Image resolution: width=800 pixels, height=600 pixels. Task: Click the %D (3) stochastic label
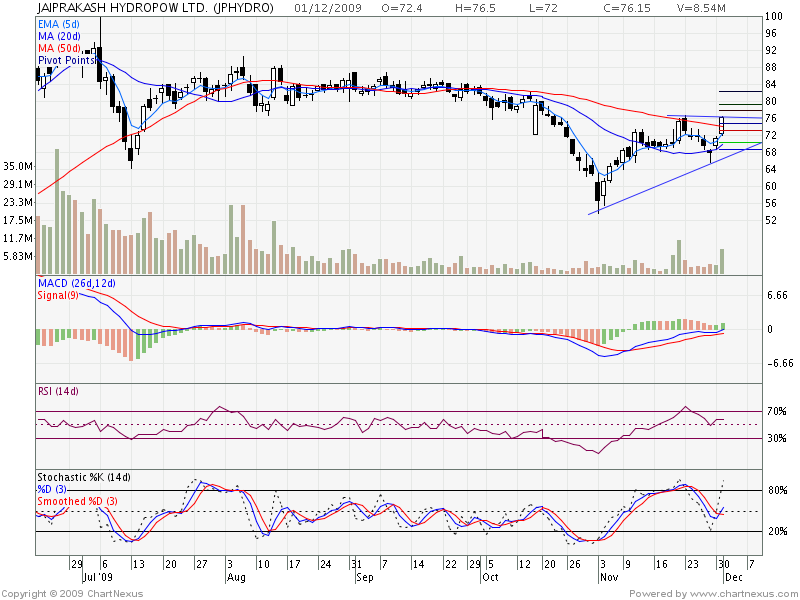(x=52, y=489)
